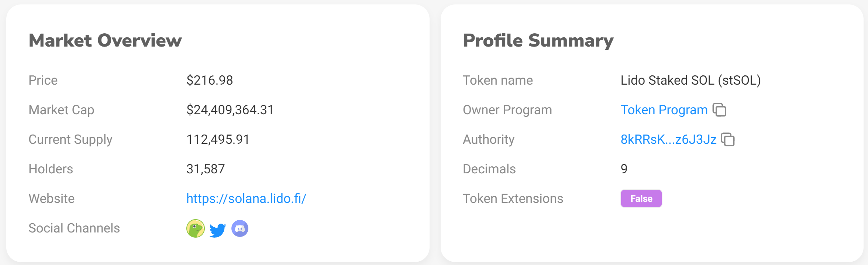The width and height of the screenshot is (868, 265).
Task: Open authority address 8kRRsK...z6J3Jz link
Action: coord(668,139)
